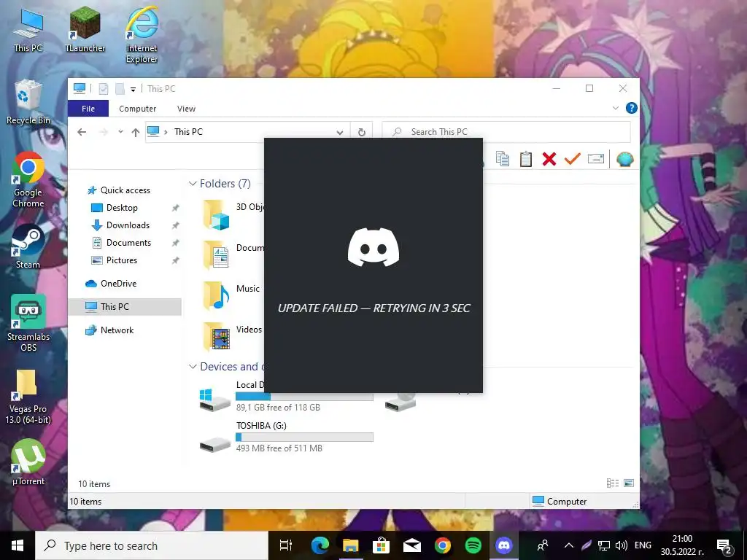Open the View ribbon tab

[x=186, y=109]
